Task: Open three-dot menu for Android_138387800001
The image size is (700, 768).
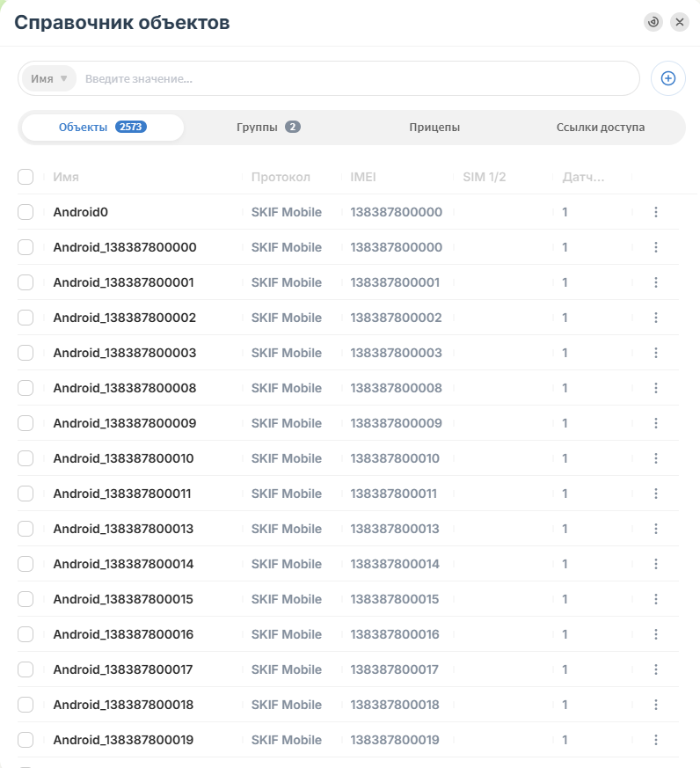Action: click(656, 282)
